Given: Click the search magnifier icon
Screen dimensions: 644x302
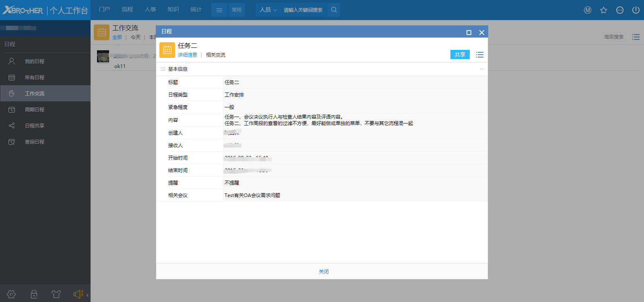Looking at the screenshot, I should click(334, 10).
